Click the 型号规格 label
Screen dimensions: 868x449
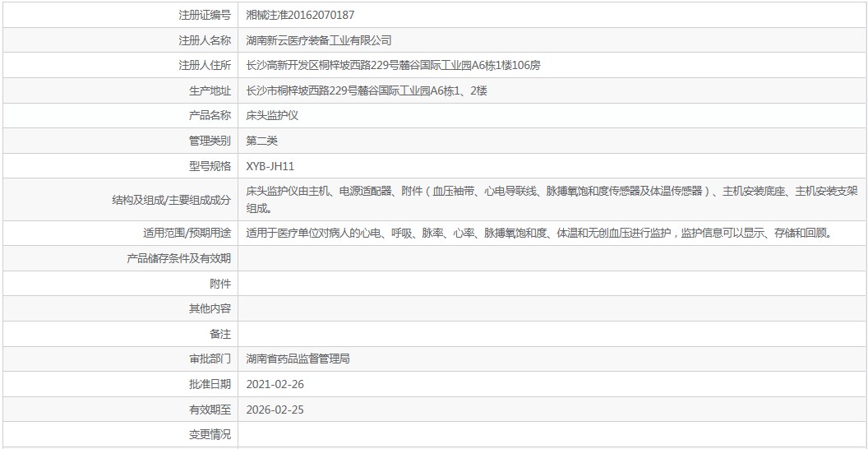[x=210, y=166]
